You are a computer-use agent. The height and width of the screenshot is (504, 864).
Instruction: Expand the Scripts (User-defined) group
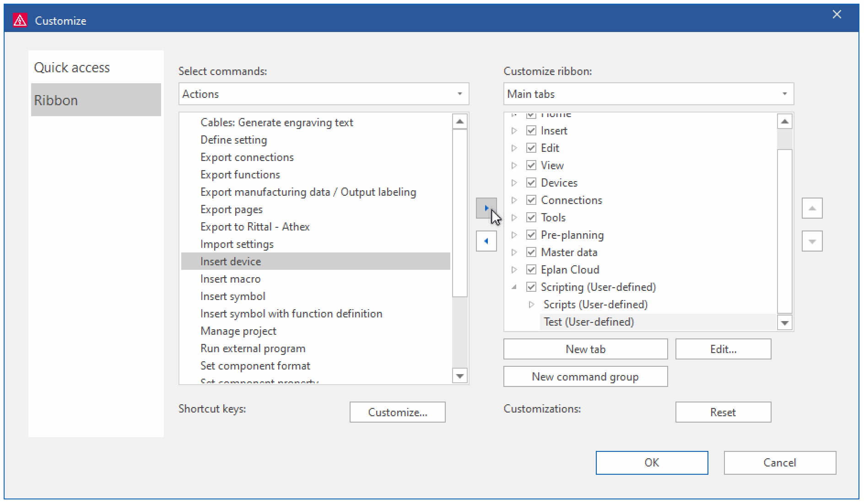[531, 305]
